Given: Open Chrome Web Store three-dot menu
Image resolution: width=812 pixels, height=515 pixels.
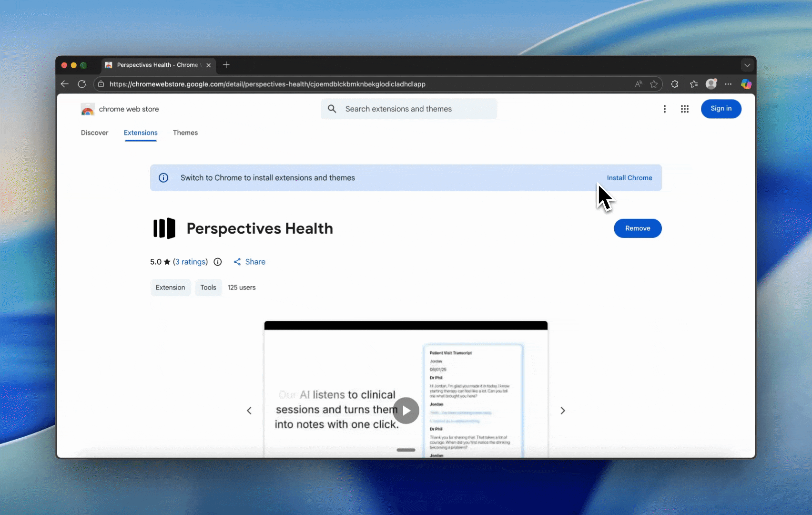Looking at the screenshot, I should [x=665, y=109].
